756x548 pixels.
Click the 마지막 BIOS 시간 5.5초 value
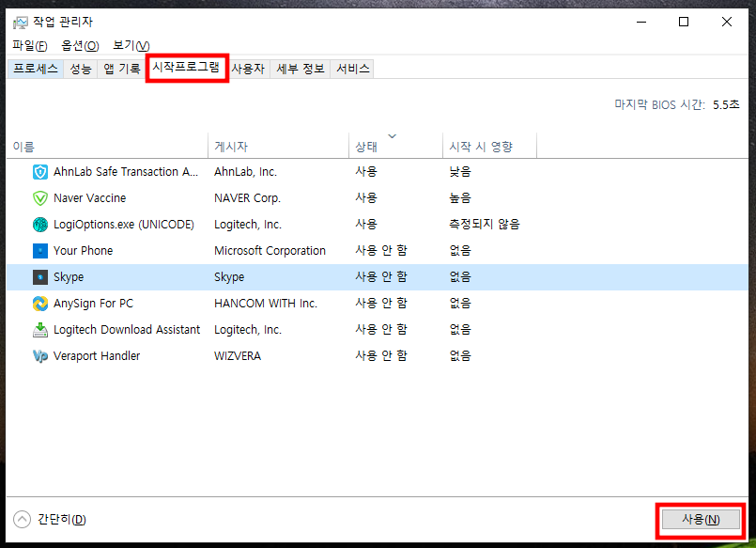pos(726,104)
